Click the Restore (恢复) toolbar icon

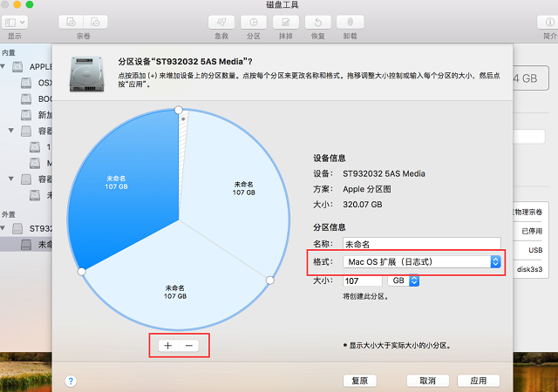(319, 21)
